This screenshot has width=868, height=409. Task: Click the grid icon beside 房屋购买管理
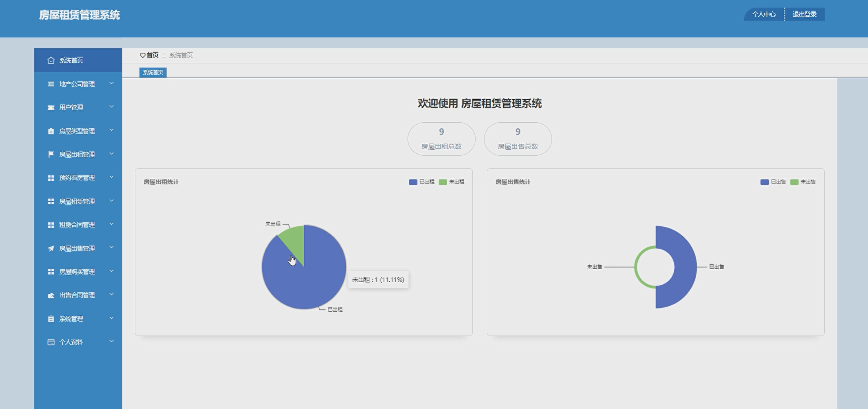51,272
